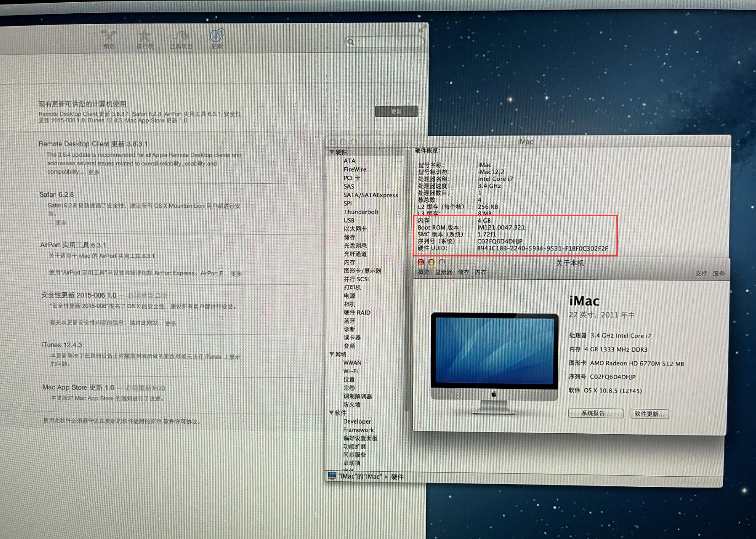Viewport: 756px width, 539px height.
Task: Click the 硬件 UUID value in hardware overview
Action: coord(542,248)
